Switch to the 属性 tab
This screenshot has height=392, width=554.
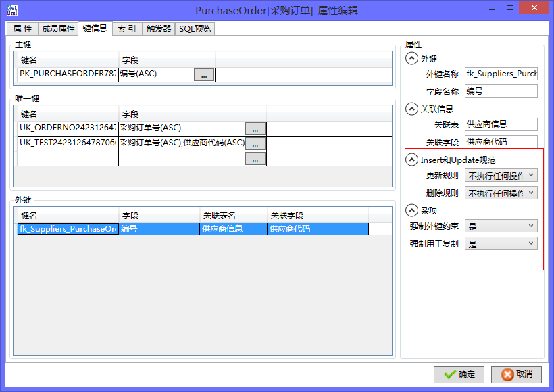[x=22, y=29]
